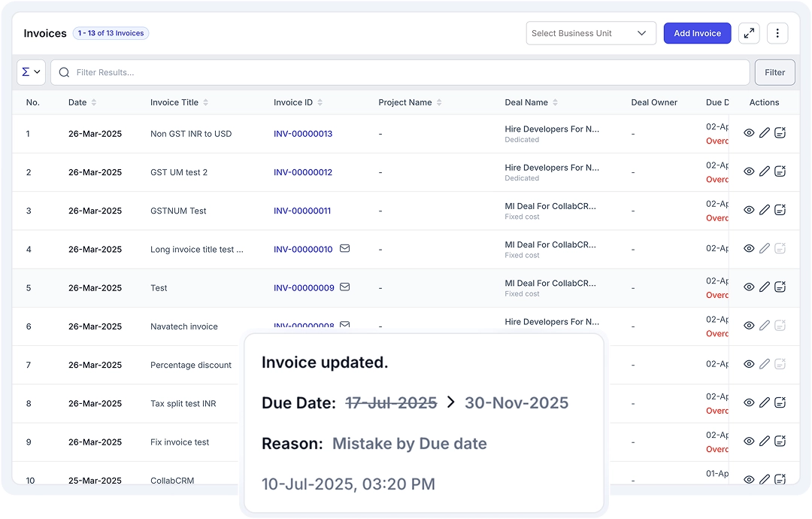The height and width of the screenshot is (519, 812).
Task: View Non GST INR to USD invoice eye icon
Action: point(749,133)
